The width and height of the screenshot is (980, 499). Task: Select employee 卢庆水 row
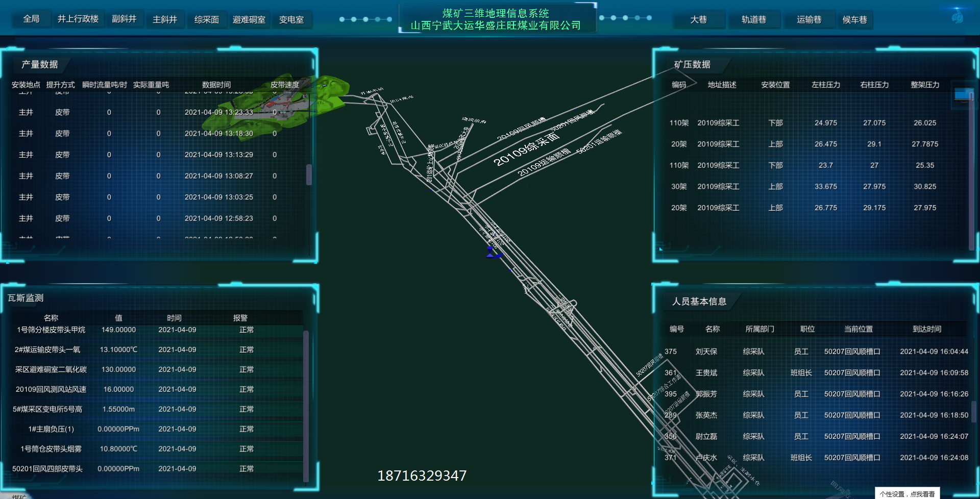coord(816,458)
